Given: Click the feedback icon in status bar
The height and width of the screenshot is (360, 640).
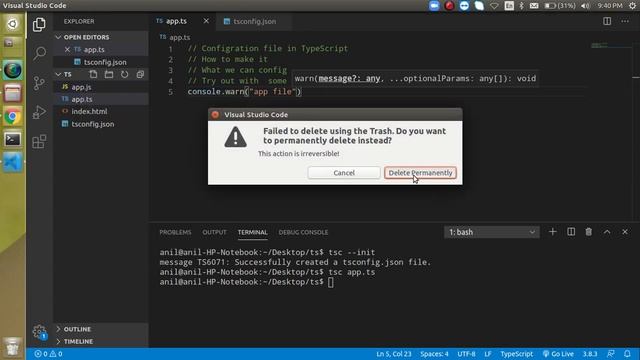Looking at the screenshot, I should tap(611, 353).
